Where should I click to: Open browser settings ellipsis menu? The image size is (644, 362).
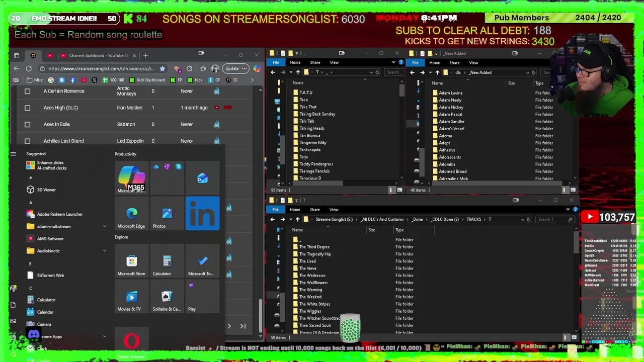coord(244,68)
